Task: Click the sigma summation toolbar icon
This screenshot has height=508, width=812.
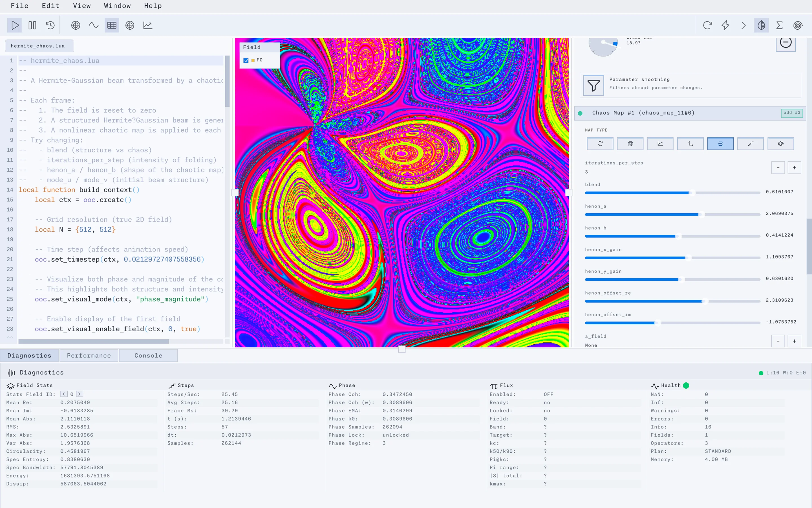Action: (780, 25)
